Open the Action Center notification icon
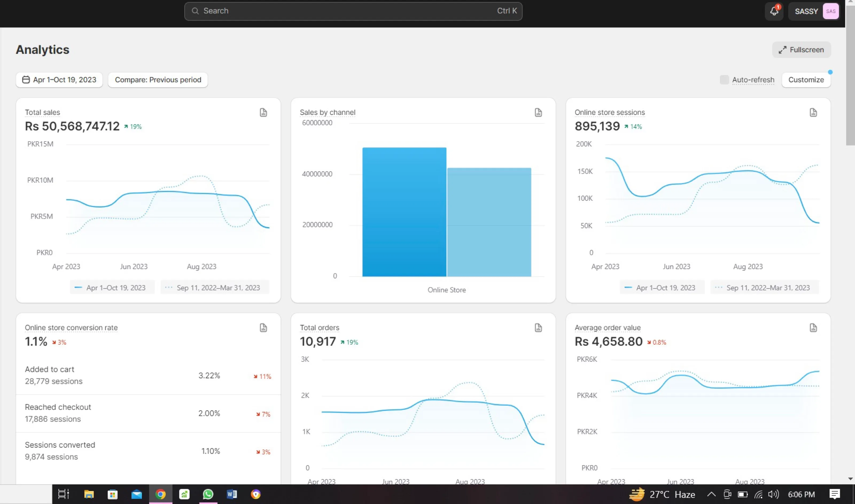Viewport: 855px width, 504px height. pyautogui.click(x=835, y=494)
